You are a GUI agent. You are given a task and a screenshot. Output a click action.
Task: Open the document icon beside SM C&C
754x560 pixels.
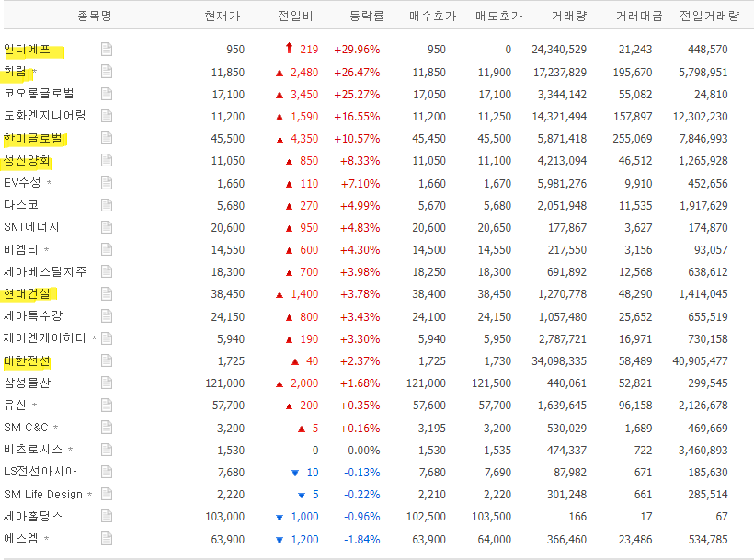point(107,428)
